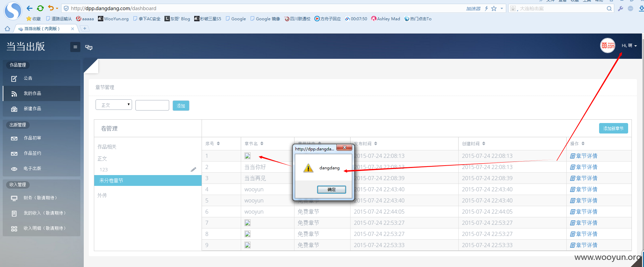Sort table by 创建时间 column
Image resolution: width=644 pixels, height=267 pixels.
[473, 144]
